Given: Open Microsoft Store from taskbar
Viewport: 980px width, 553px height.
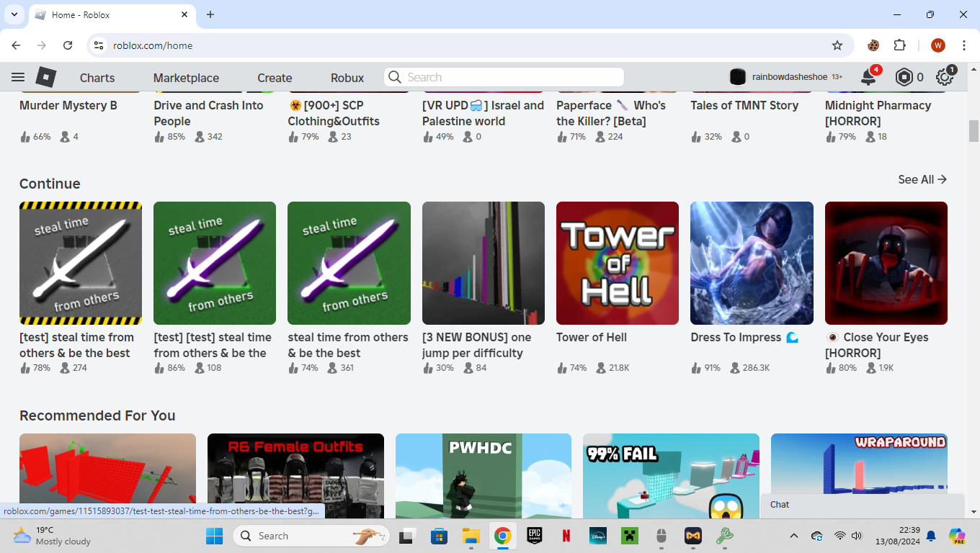Looking at the screenshot, I should 439,536.
